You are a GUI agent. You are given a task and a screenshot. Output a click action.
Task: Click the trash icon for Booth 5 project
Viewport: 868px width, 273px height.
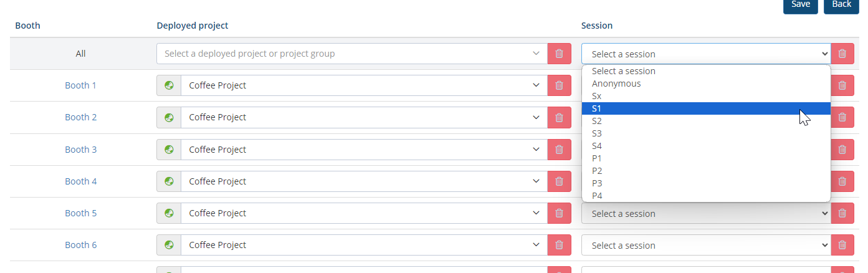559,213
